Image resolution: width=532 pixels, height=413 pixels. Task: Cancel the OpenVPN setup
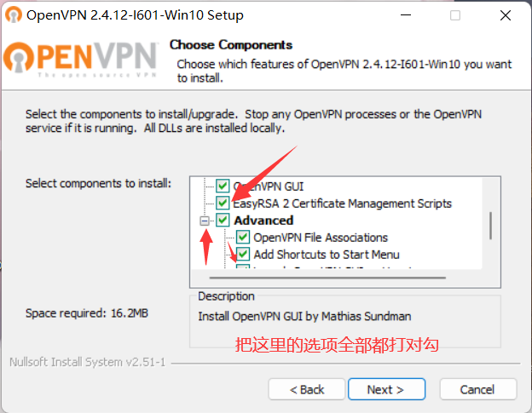(x=477, y=389)
